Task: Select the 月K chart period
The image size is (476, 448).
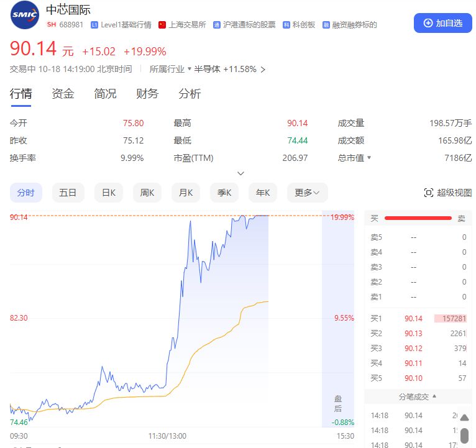Action: (x=186, y=193)
